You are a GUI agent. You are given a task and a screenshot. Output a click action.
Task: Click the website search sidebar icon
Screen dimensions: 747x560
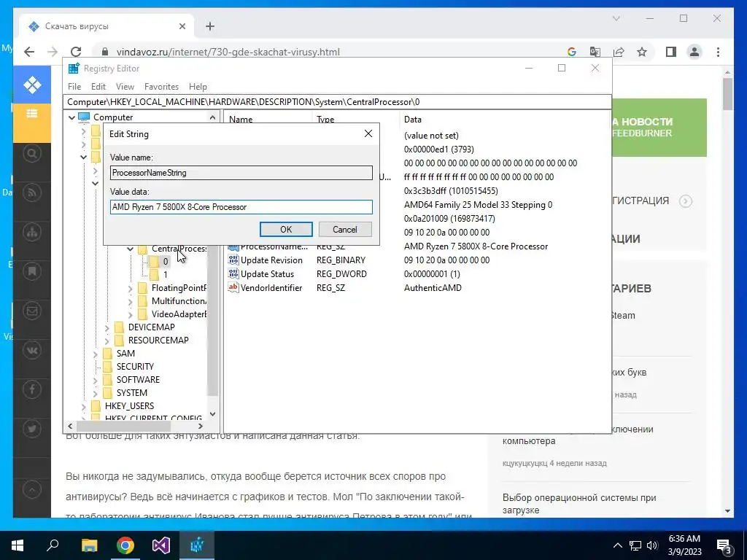tap(32, 153)
